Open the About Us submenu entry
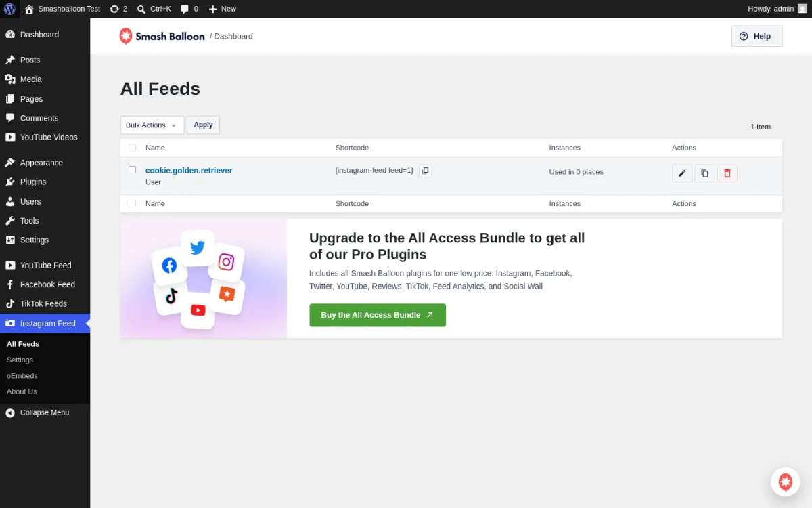The width and height of the screenshot is (812, 508). coord(22,391)
